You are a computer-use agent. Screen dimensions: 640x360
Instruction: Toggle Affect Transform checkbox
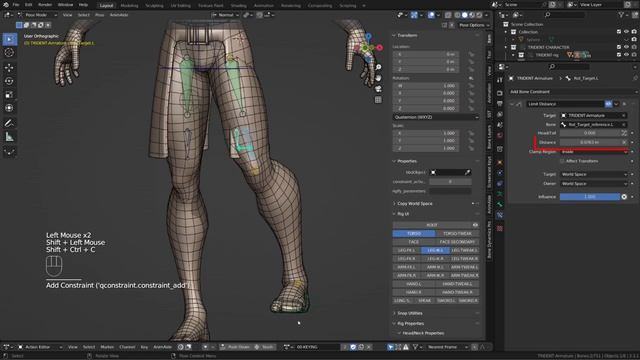(562, 161)
